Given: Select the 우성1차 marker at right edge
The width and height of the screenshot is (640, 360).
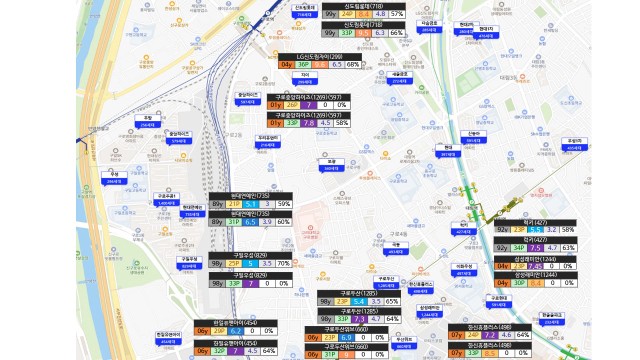Looking at the screenshot, I should (574, 144).
